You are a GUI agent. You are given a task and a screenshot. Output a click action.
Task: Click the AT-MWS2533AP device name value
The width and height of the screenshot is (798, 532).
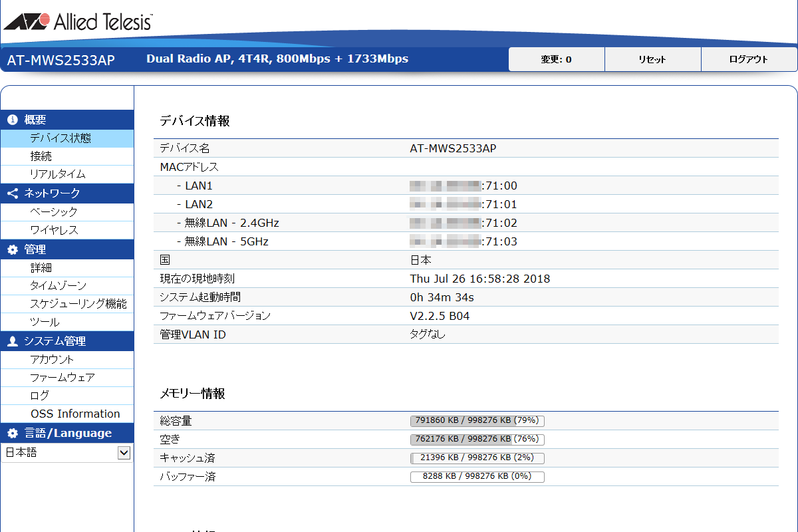pyautogui.click(x=453, y=148)
